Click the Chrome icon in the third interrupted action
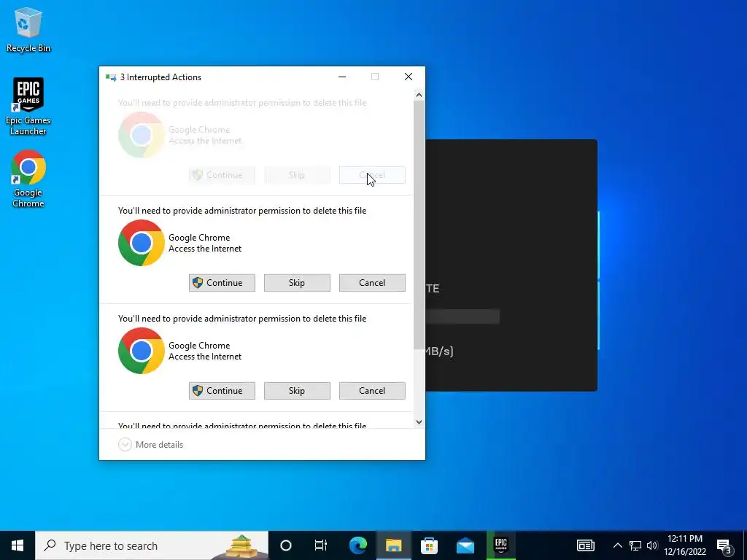This screenshot has height=560, width=747. click(x=141, y=351)
